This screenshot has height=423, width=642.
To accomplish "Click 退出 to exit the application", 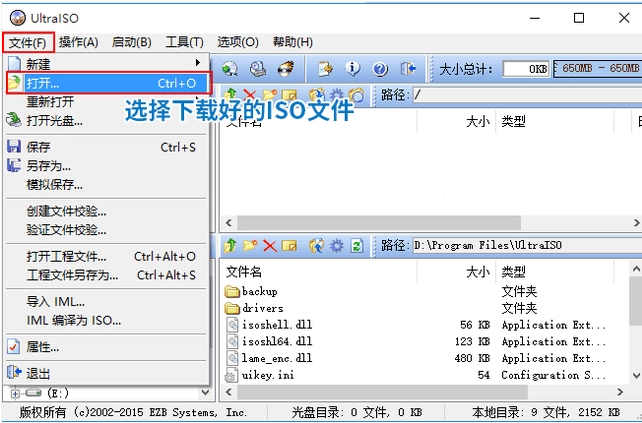I will coord(39,372).
